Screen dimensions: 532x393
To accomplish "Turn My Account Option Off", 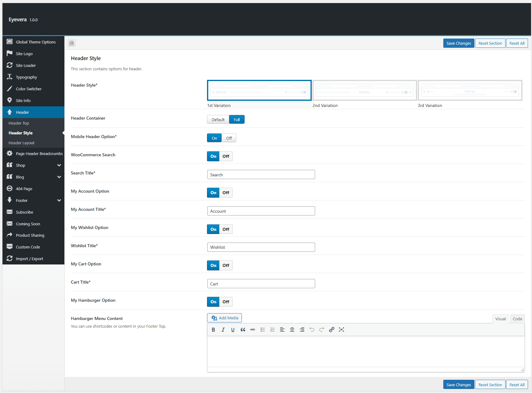I will 226,193.
